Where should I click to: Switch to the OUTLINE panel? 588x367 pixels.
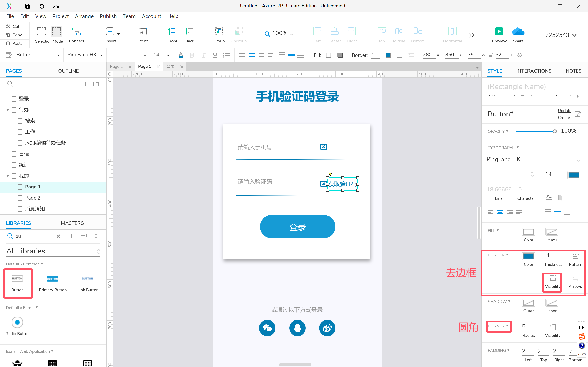click(x=68, y=71)
